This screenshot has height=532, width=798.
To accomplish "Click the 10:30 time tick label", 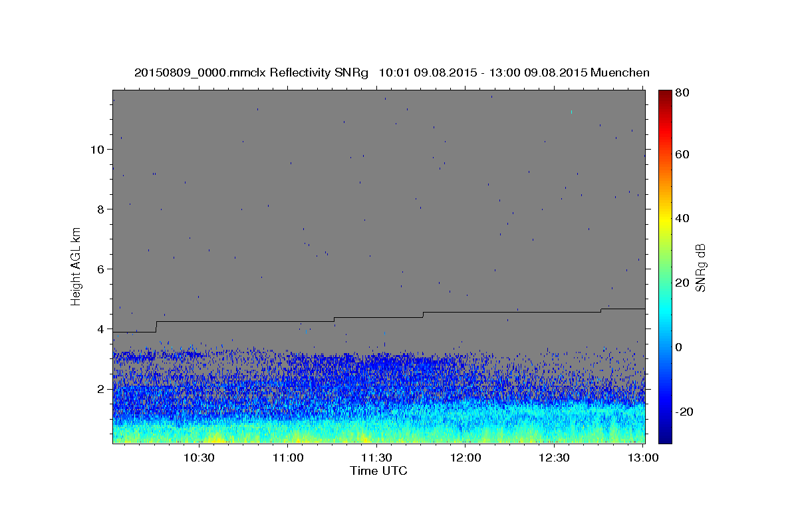I will (199, 458).
